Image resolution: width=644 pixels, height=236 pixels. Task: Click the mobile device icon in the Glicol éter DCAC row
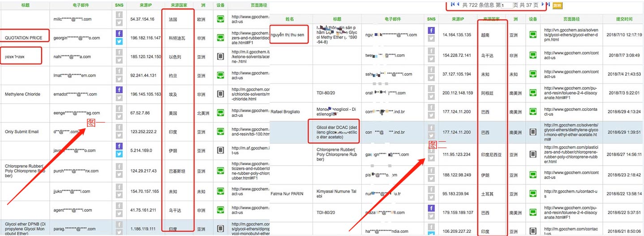click(x=533, y=132)
